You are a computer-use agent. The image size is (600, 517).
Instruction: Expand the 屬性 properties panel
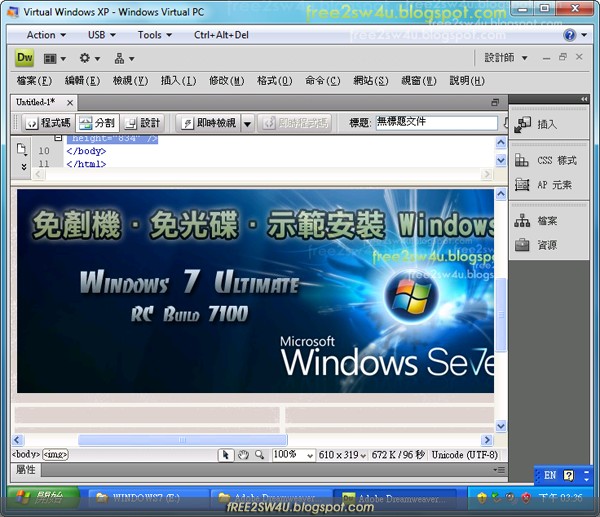(26, 470)
